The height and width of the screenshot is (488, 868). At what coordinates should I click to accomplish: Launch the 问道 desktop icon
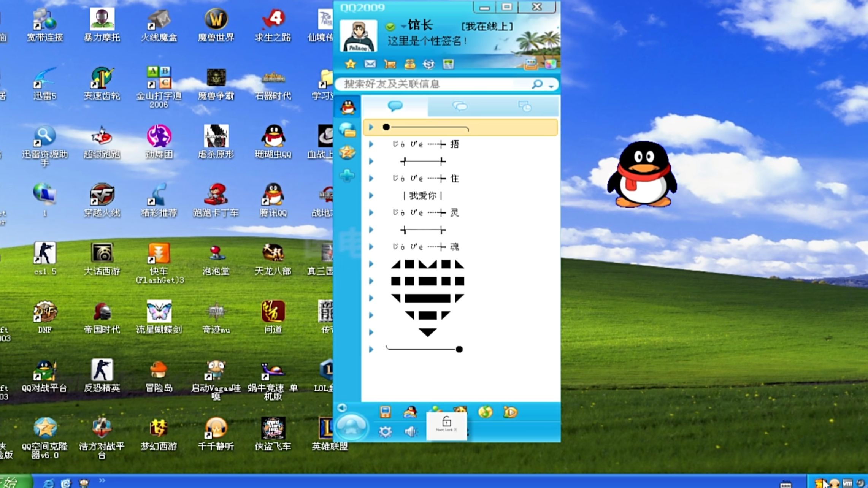pos(273,317)
